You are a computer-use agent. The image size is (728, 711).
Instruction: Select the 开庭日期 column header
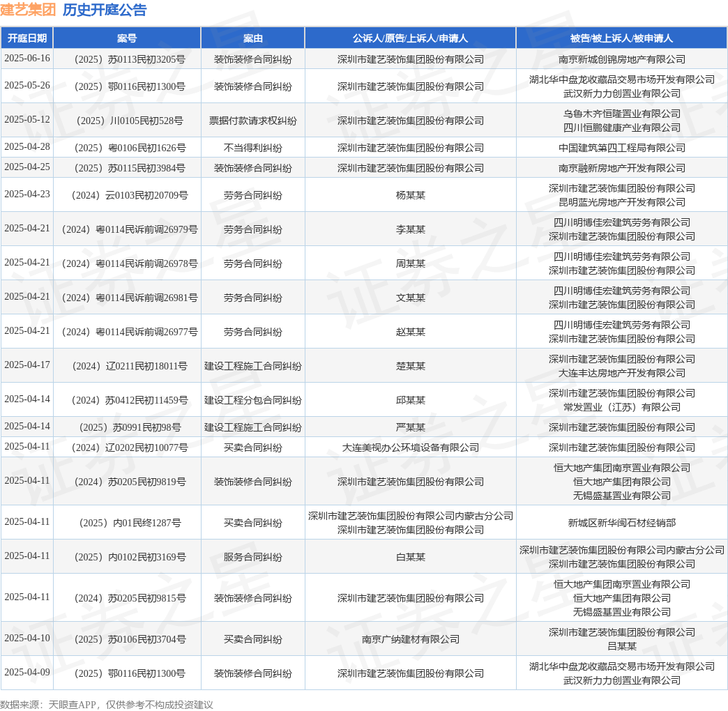(x=27, y=38)
